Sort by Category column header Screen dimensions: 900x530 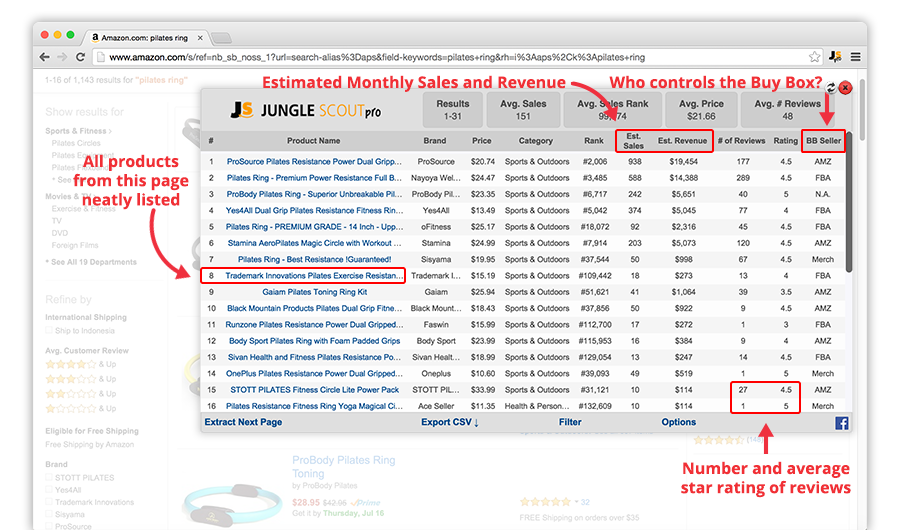coord(536,141)
